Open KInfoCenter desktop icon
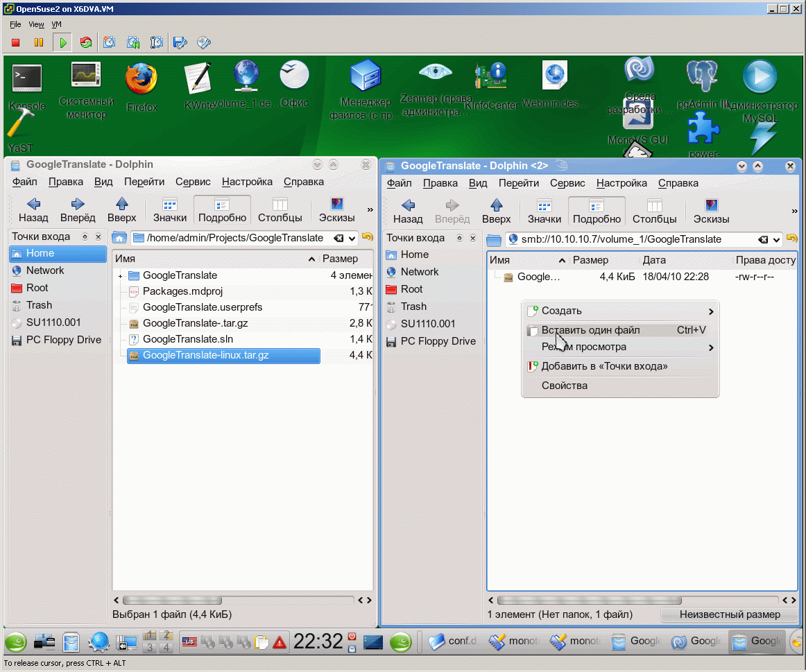The width and height of the screenshot is (806, 672). (x=491, y=86)
